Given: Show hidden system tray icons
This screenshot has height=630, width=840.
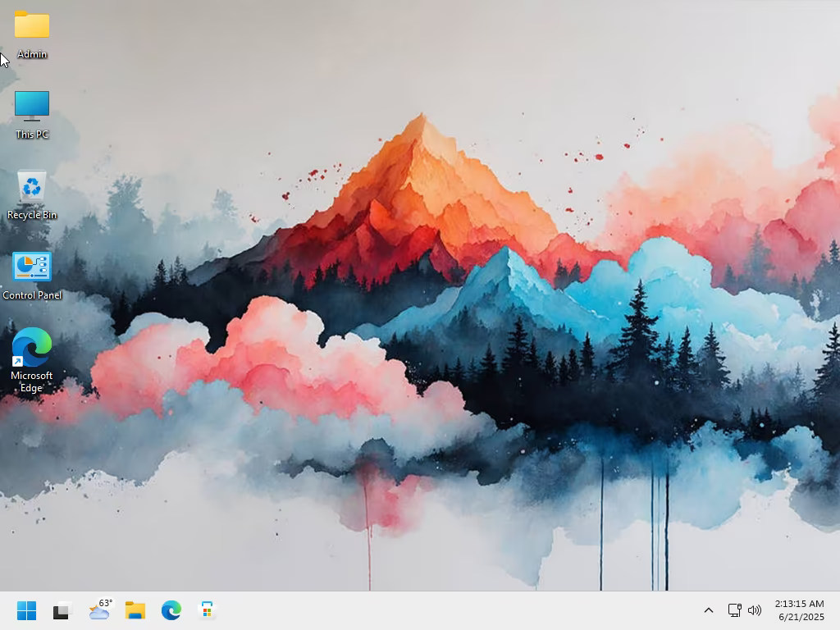Looking at the screenshot, I should click(x=708, y=610).
